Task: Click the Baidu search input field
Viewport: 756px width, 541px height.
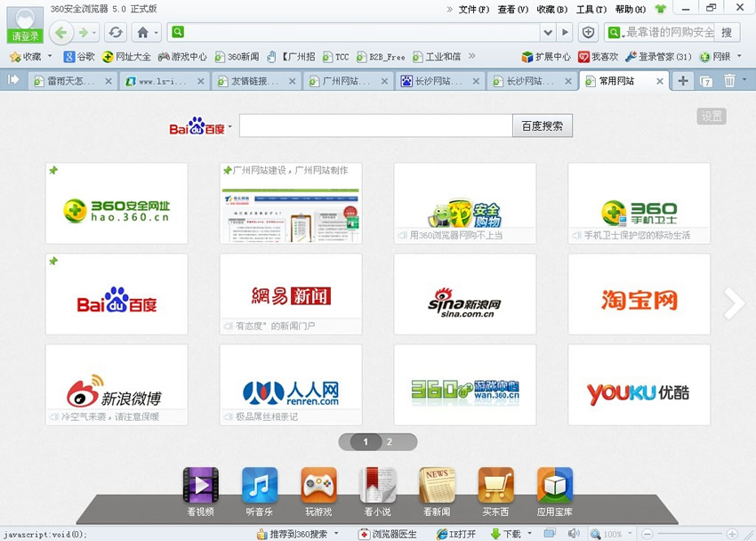Action: pyautogui.click(x=376, y=125)
